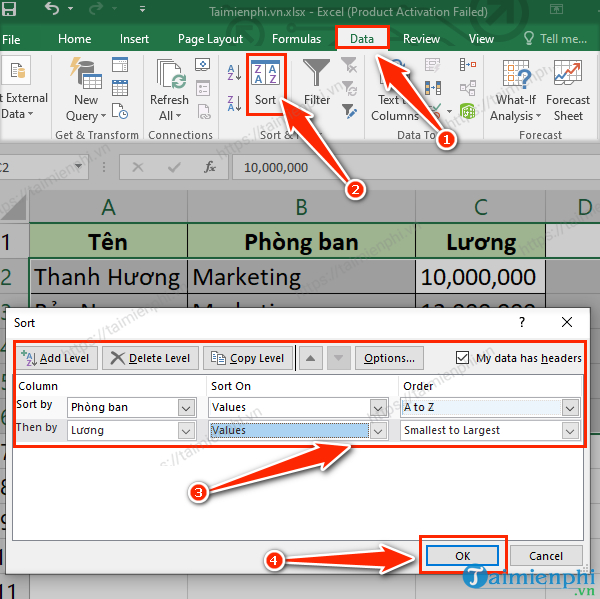Select column B header
Viewport: 600px width, 599px height.
(x=301, y=207)
